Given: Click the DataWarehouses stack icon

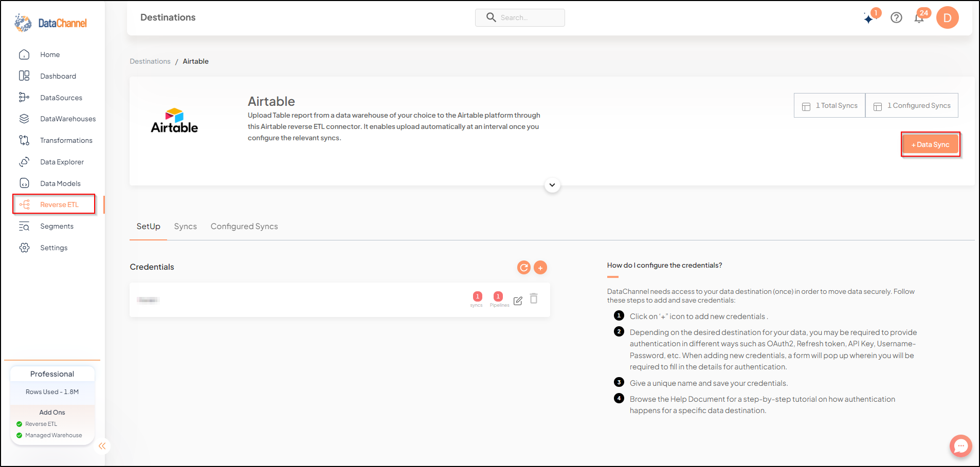Looking at the screenshot, I should [x=24, y=119].
